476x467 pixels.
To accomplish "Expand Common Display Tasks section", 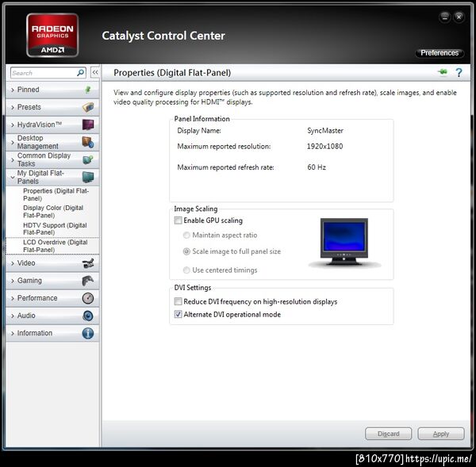I will (52, 160).
